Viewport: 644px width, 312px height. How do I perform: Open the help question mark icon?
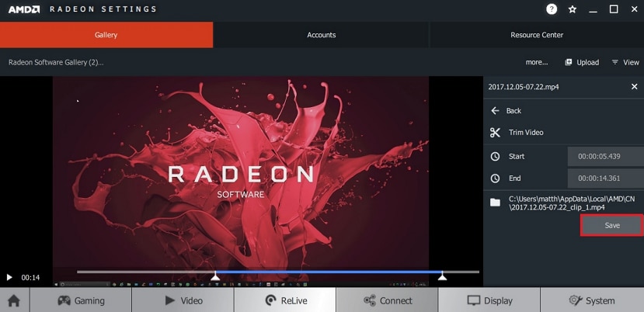[552, 9]
